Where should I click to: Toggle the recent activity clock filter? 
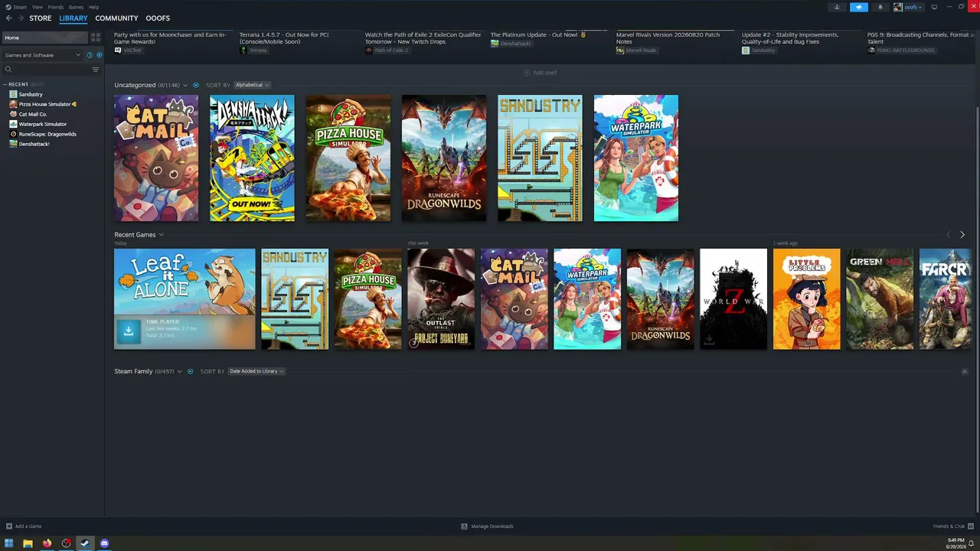[90, 55]
